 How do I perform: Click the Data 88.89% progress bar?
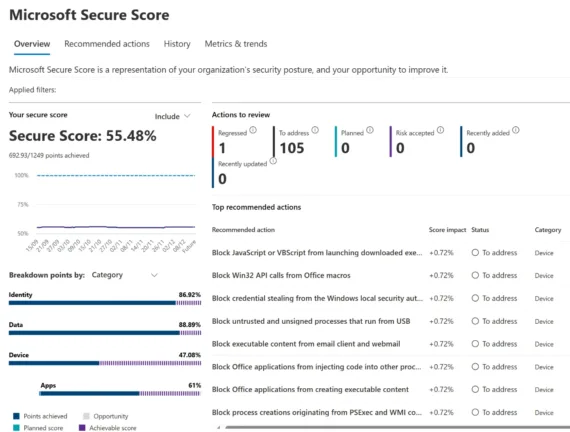coord(105,333)
